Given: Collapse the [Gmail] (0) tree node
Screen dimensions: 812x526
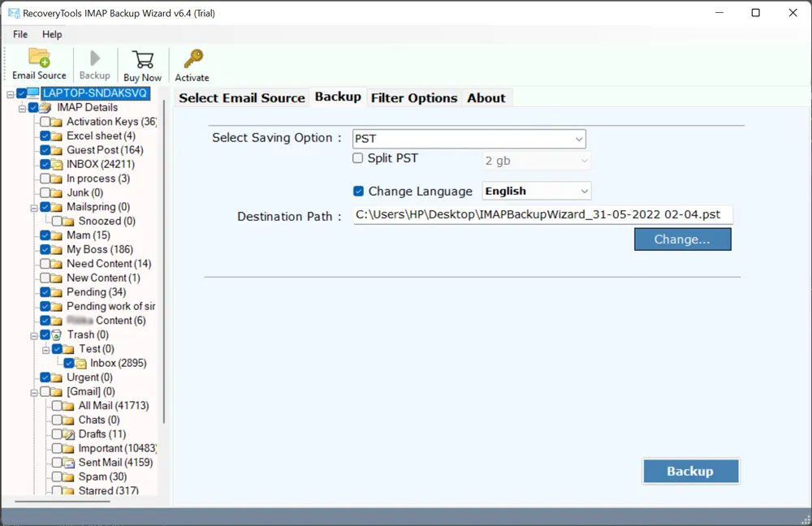Looking at the screenshot, I should pyautogui.click(x=33, y=392).
